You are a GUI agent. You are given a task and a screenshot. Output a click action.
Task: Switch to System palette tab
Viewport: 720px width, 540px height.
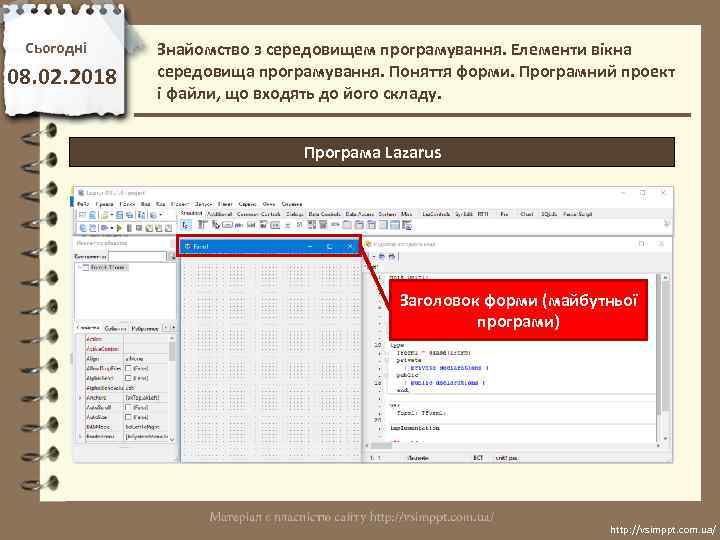point(387,214)
